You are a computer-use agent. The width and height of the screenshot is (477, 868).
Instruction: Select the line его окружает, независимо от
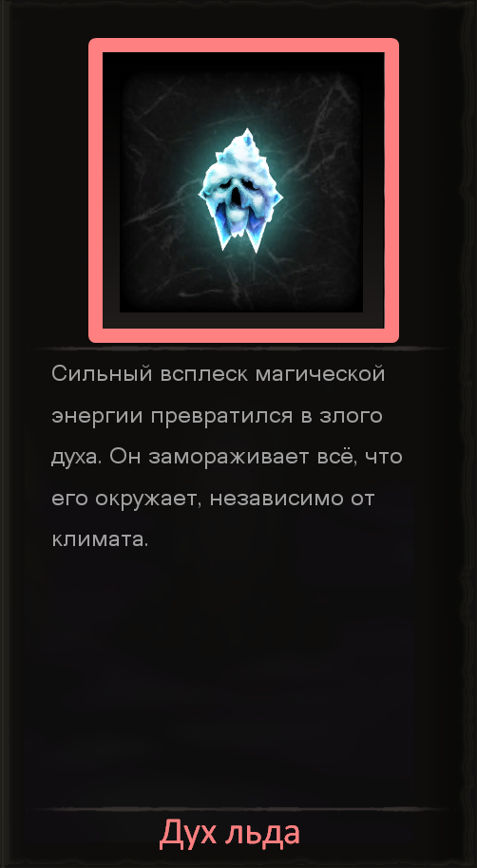[x=213, y=499]
